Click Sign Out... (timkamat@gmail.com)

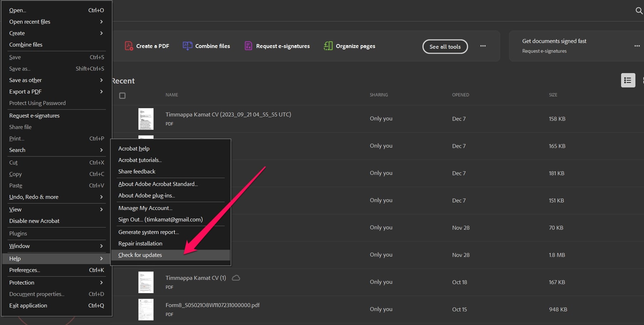click(x=171, y=219)
